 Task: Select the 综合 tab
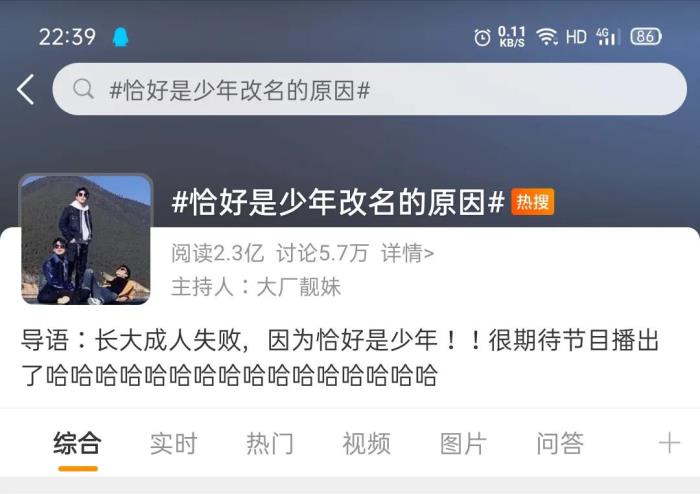pyautogui.click(x=77, y=444)
